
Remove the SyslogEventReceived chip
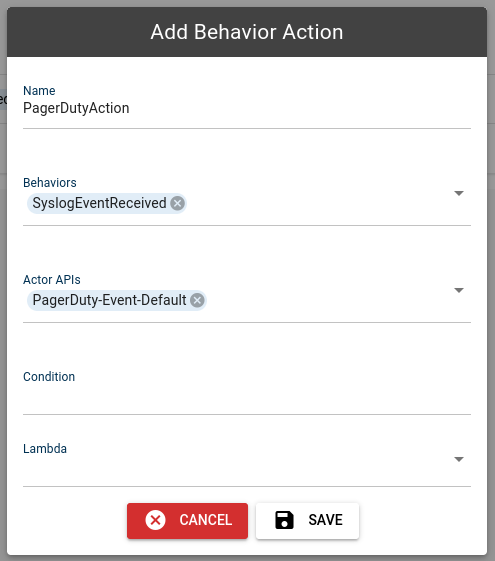click(177, 203)
